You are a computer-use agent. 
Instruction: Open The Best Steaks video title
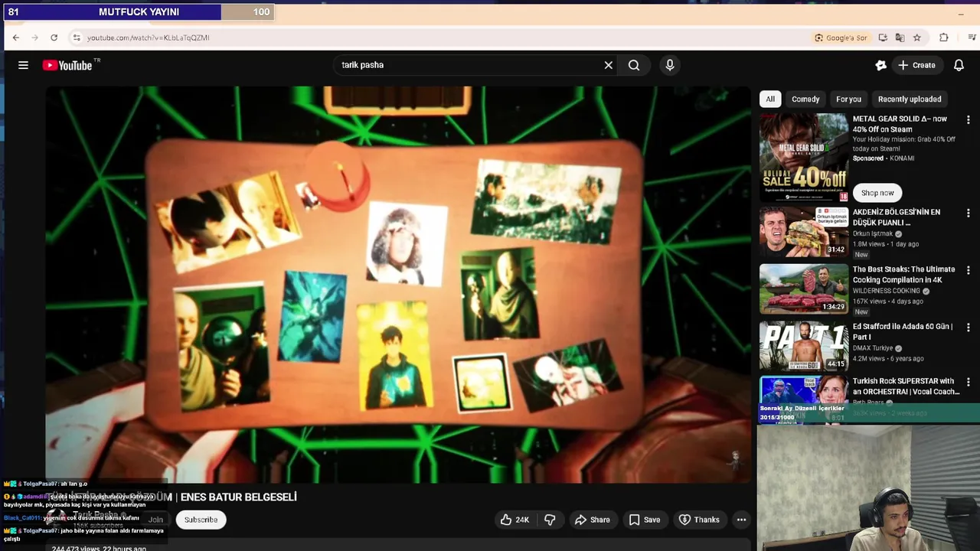[904, 275]
